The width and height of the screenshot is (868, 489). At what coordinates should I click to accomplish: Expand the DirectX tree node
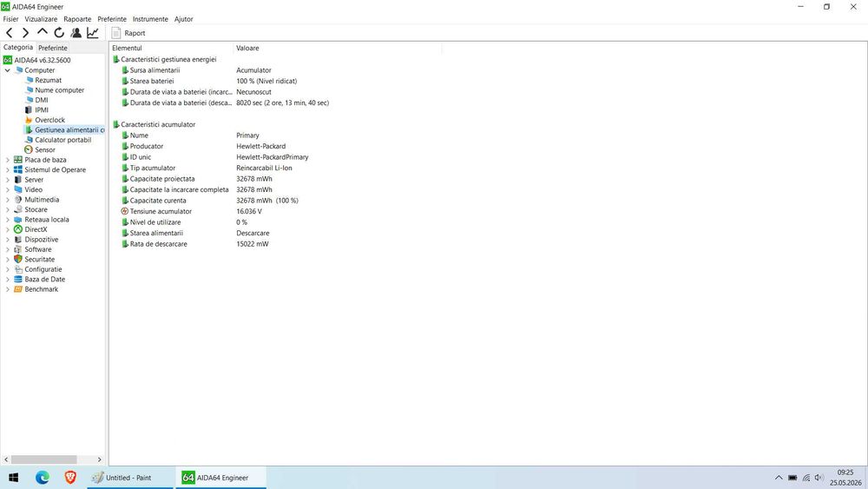[7, 230]
